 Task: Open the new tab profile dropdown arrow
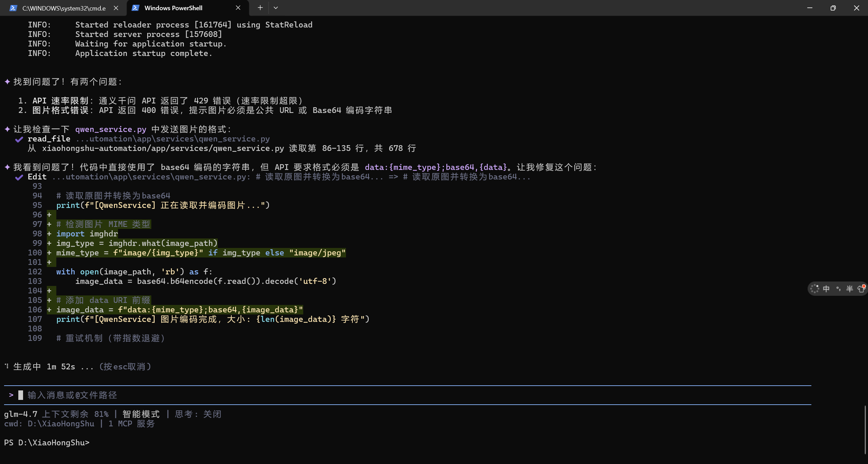pos(276,8)
